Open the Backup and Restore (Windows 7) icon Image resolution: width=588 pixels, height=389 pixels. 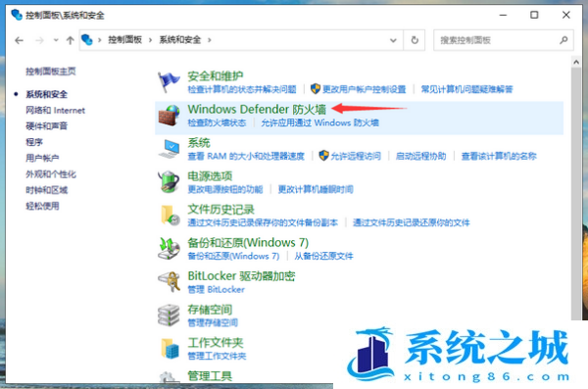pyautogui.click(x=169, y=248)
